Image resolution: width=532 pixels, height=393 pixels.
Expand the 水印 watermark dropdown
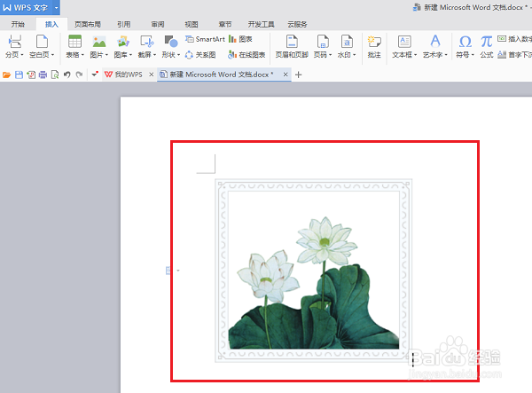[x=354, y=55]
